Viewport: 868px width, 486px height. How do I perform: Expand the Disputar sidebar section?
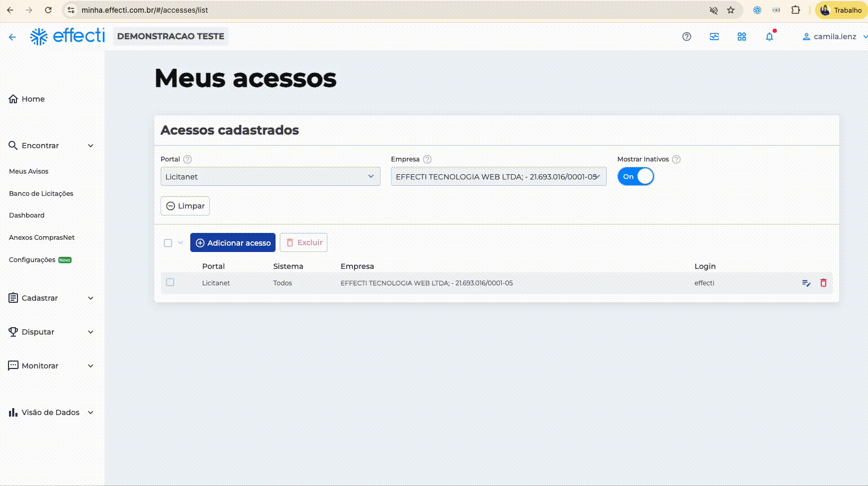click(91, 332)
